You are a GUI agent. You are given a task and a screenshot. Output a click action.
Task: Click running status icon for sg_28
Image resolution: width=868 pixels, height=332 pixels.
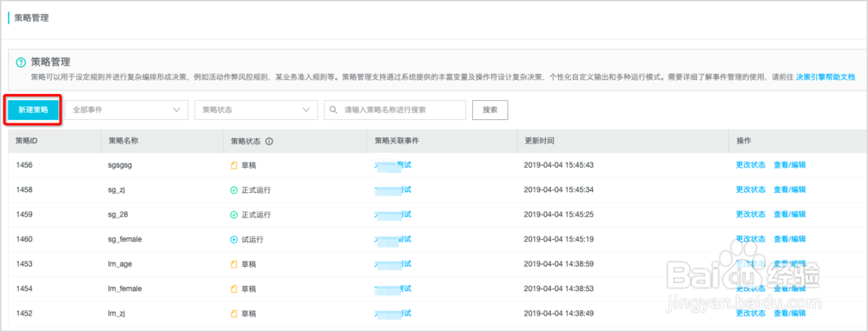tap(233, 215)
